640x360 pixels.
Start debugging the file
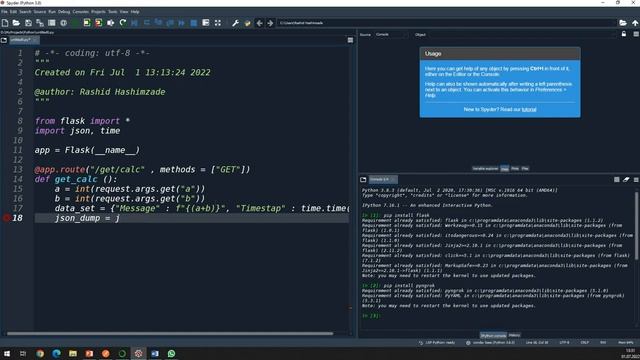[x=134, y=23]
